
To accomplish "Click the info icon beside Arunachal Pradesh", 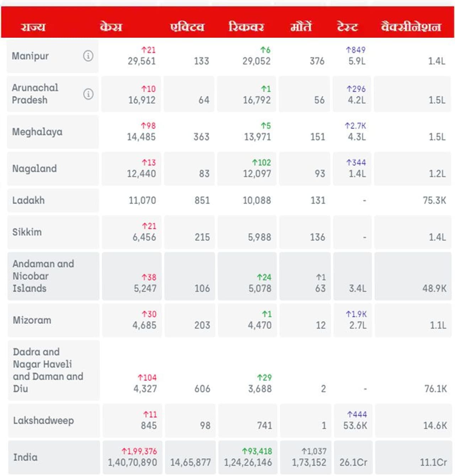I will click(88, 94).
